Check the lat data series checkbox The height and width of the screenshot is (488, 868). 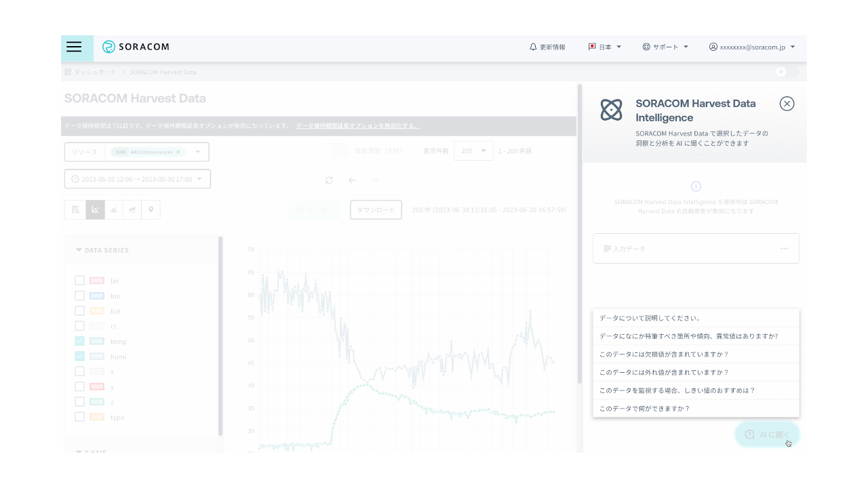[x=80, y=281]
